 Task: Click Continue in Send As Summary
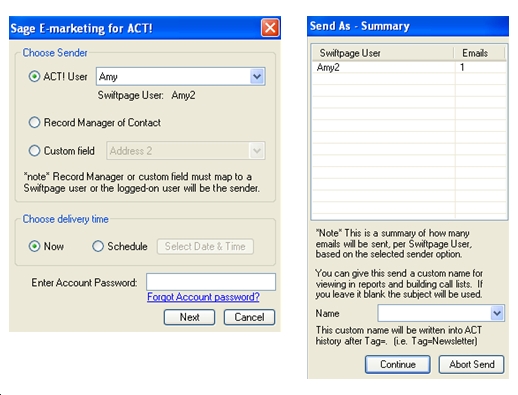(398, 364)
